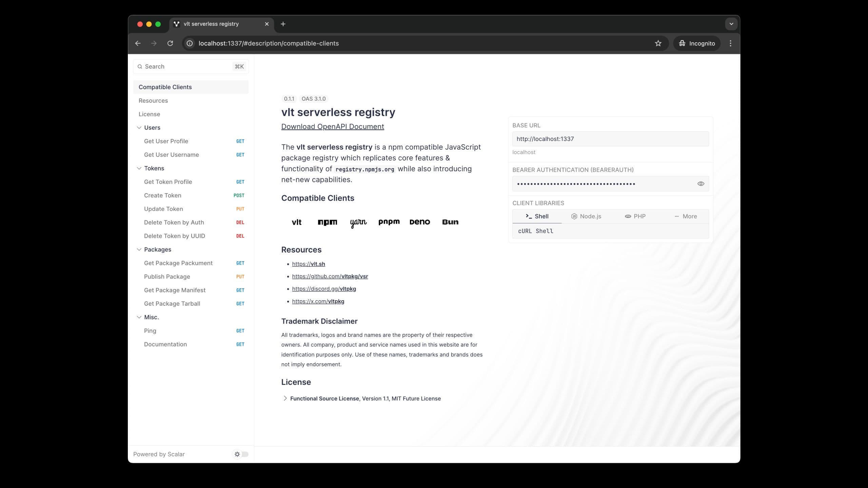The width and height of the screenshot is (868, 488).
Task: Click the settings gear icon
Action: tap(237, 454)
